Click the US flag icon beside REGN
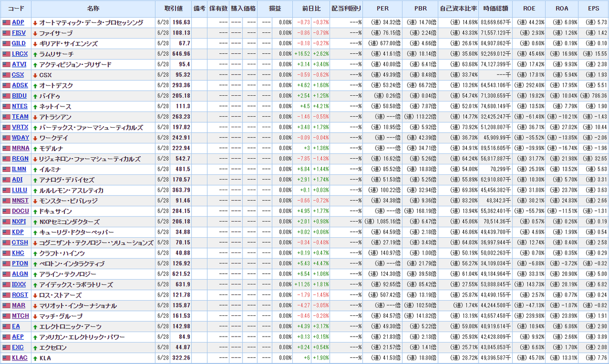609x364 pixels. [x=6, y=159]
